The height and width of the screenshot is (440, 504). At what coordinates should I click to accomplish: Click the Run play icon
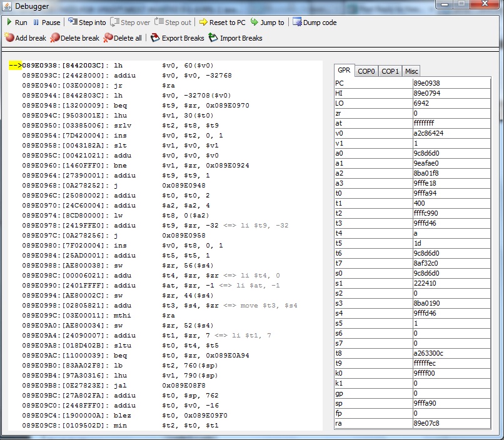(x=9, y=22)
